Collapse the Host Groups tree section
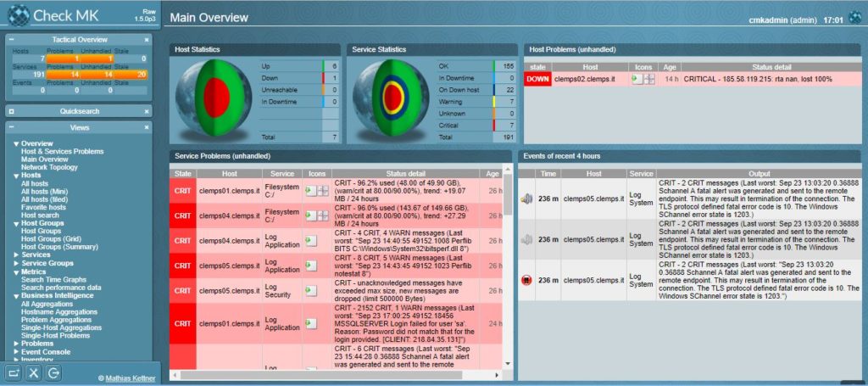The height and width of the screenshot is (386, 868). click(x=16, y=224)
